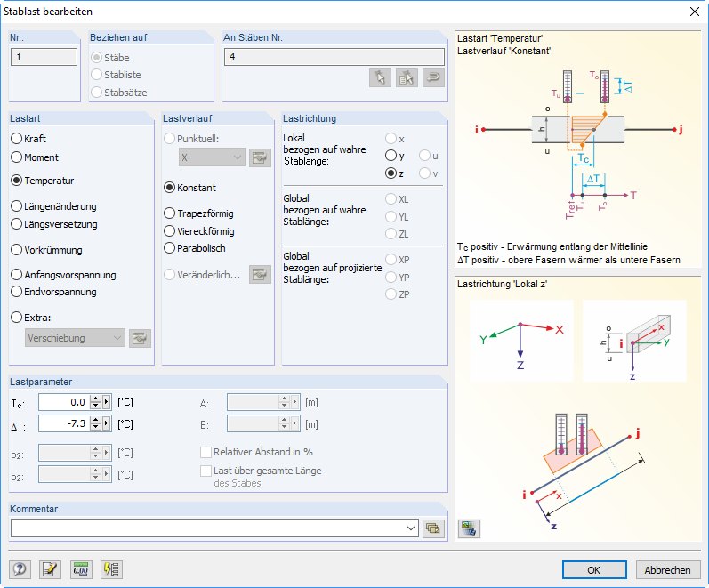Click the decimal places 0.00 icon
This screenshot has height=588, width=709.
81,569
